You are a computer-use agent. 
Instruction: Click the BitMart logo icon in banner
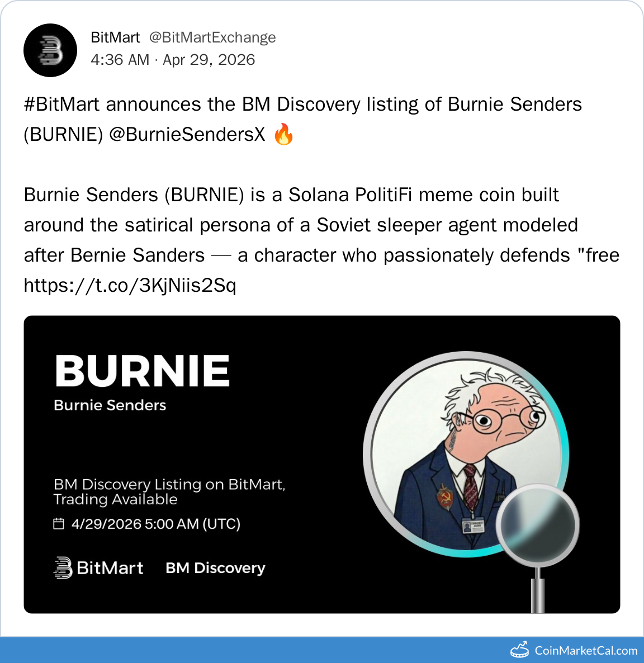(x=63, y=567)
